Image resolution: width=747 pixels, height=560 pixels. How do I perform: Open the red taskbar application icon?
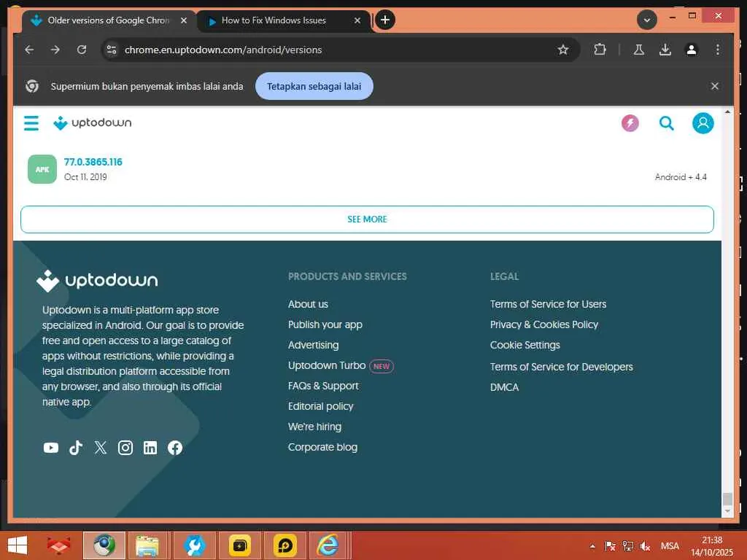[x=58, y=545]
